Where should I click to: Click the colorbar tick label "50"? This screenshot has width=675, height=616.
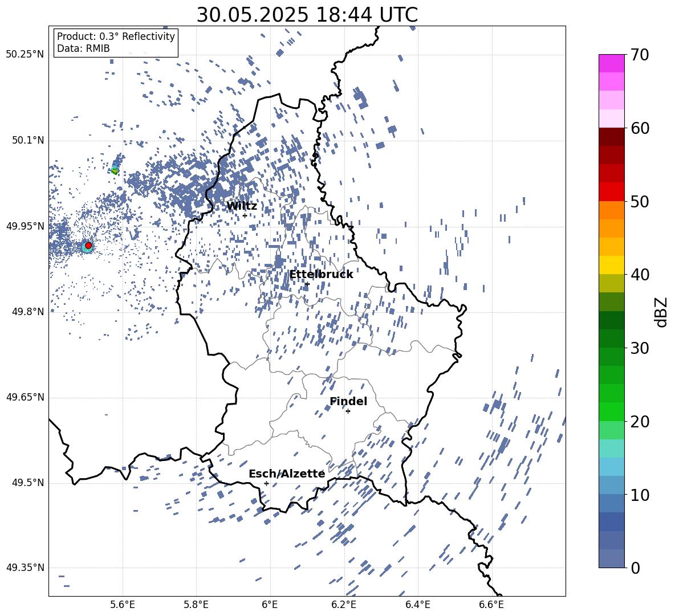coord(640,202)
